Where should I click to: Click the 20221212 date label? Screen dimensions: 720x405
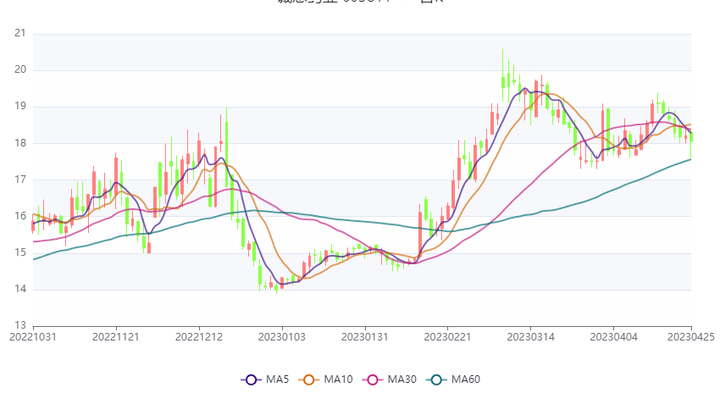tap(199, 338)
